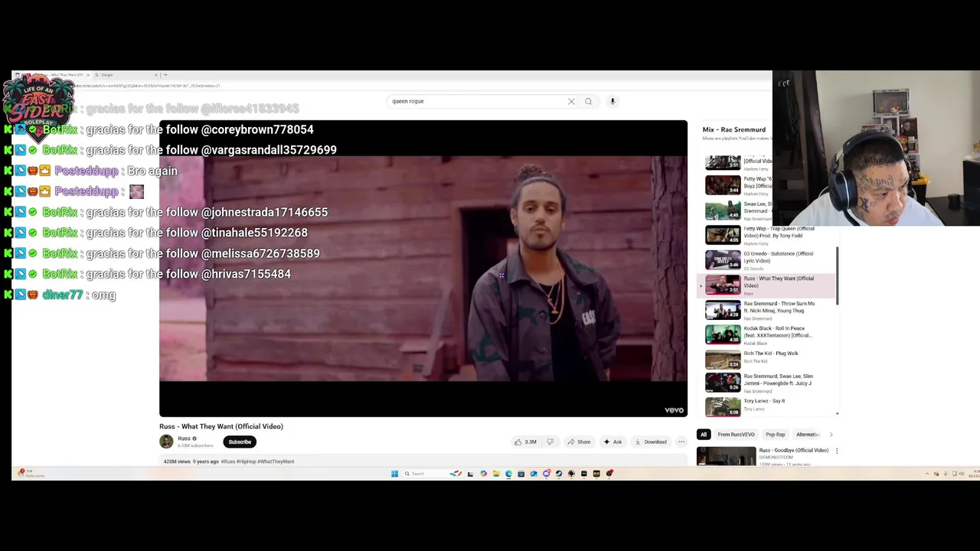
Task: Click the #HipHop hashtag
Action: pyautogui.click(x=247, y=461)
